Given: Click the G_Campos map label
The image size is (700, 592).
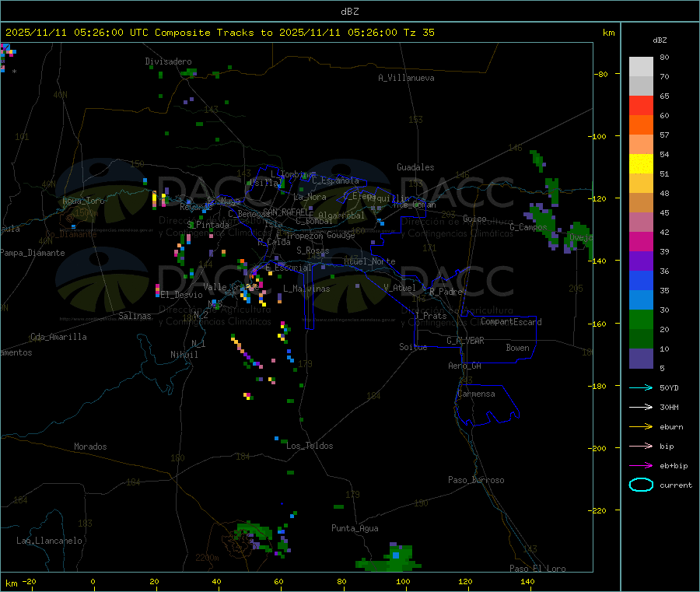Looking at the screenshot, I should click(x=529, y=227).
